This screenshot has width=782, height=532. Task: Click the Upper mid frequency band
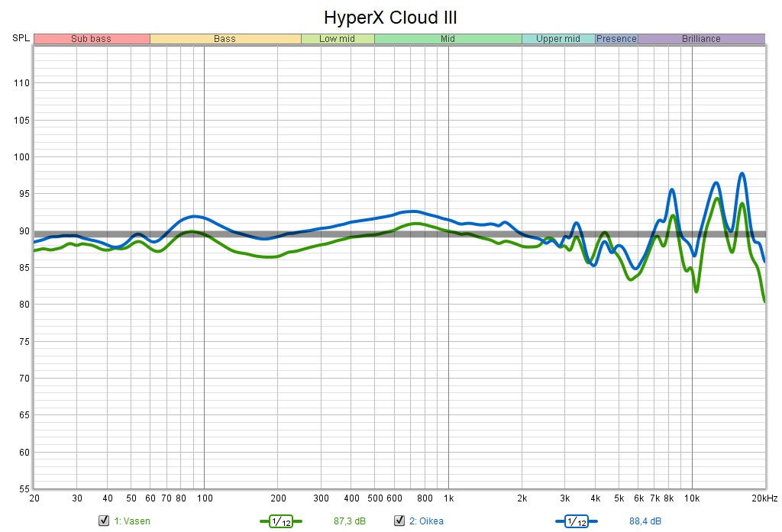point(558,38)
